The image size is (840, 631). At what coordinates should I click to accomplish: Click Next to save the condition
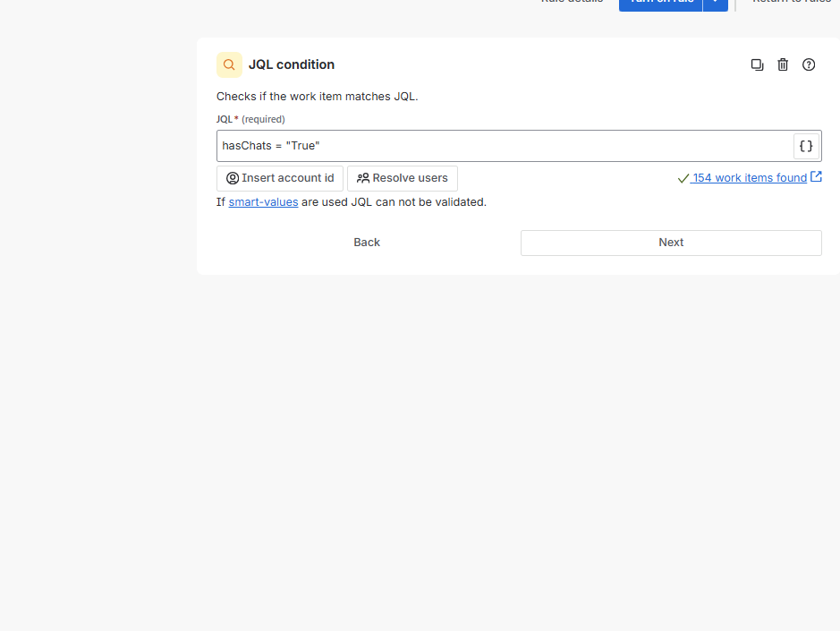coord(671,243)
